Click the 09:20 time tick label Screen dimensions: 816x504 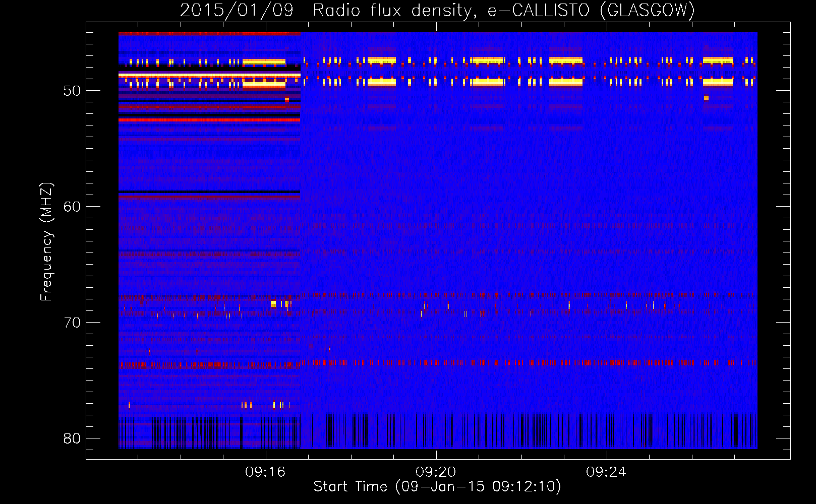coord(436,472)
